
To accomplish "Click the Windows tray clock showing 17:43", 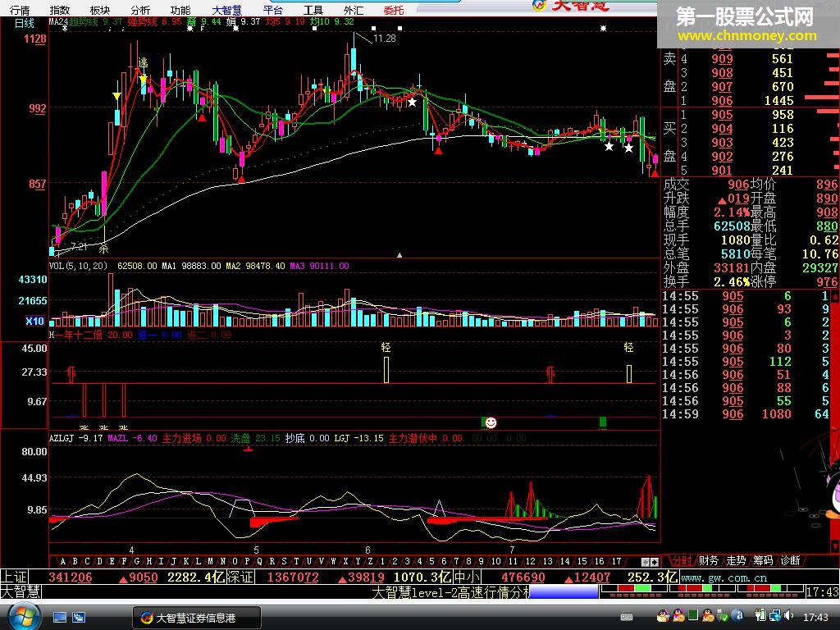I will click(815, 617).
